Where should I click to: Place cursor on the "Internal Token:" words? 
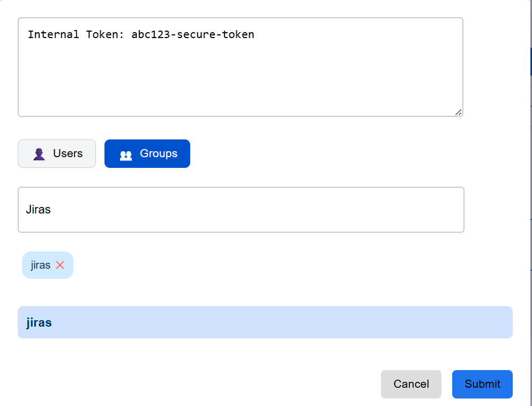[x=76, y=35]
